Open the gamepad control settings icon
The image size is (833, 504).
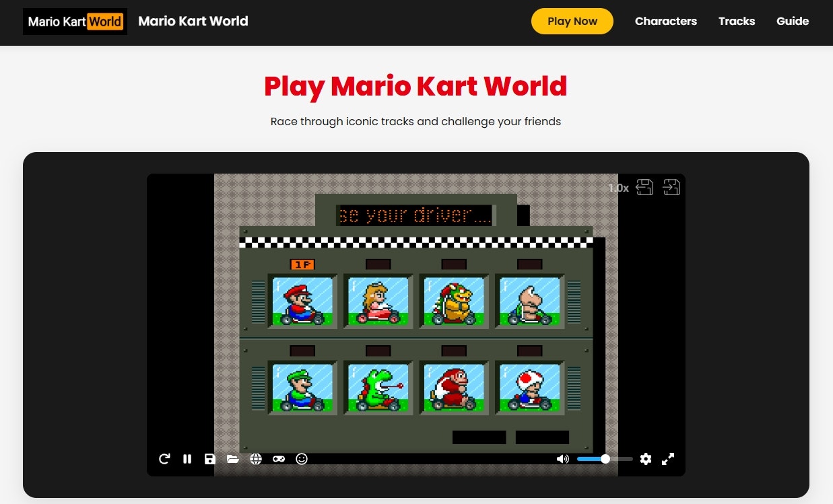coord(278,459)
